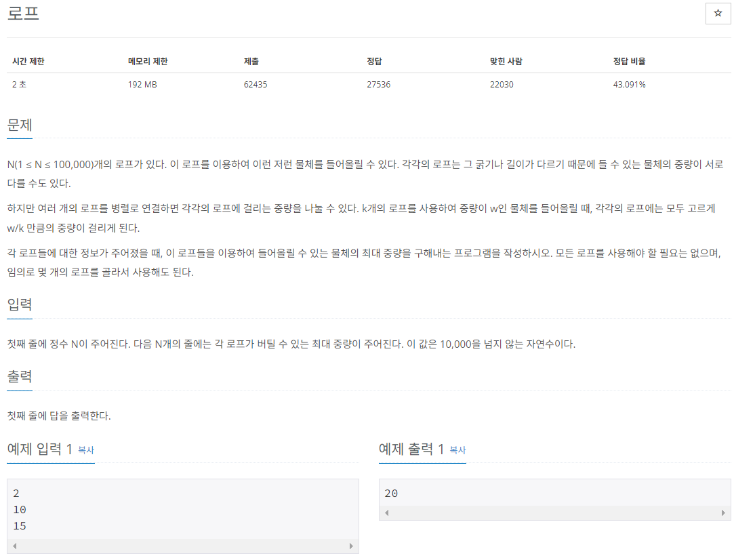
Task: Copy the example input via 복사 link
Action: (86, 450)
